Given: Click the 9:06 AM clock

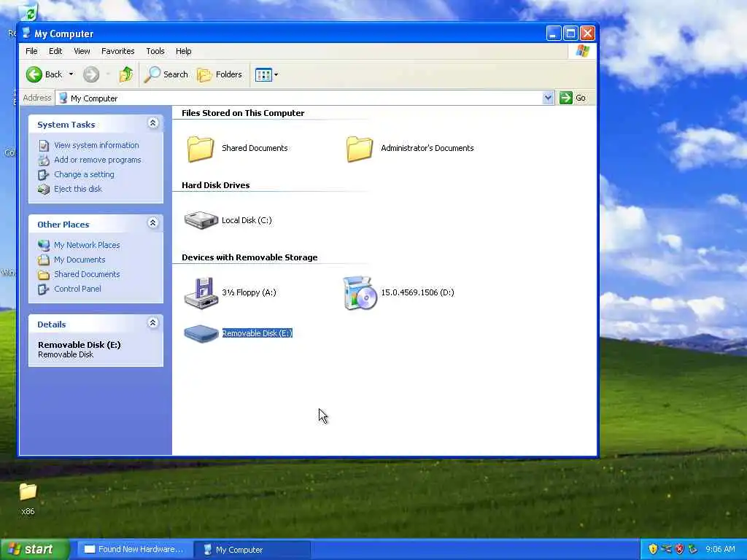Looking at the screenshot, I should coord(720,550).
